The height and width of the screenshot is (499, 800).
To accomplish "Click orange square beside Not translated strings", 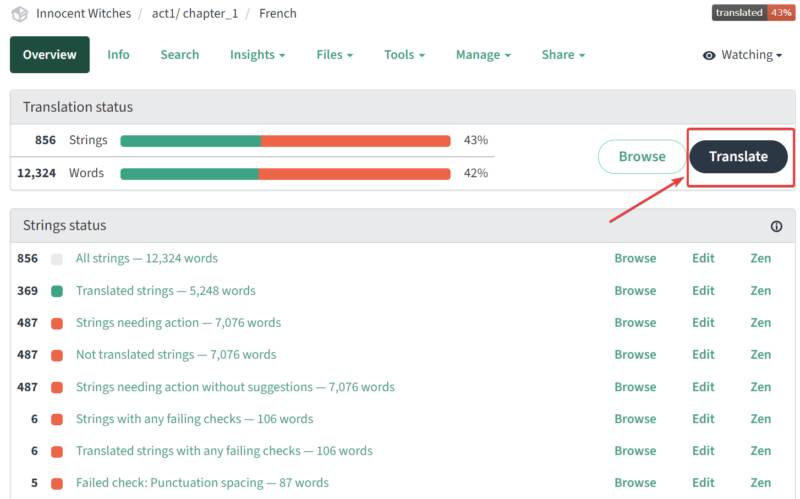I will 57,355.
